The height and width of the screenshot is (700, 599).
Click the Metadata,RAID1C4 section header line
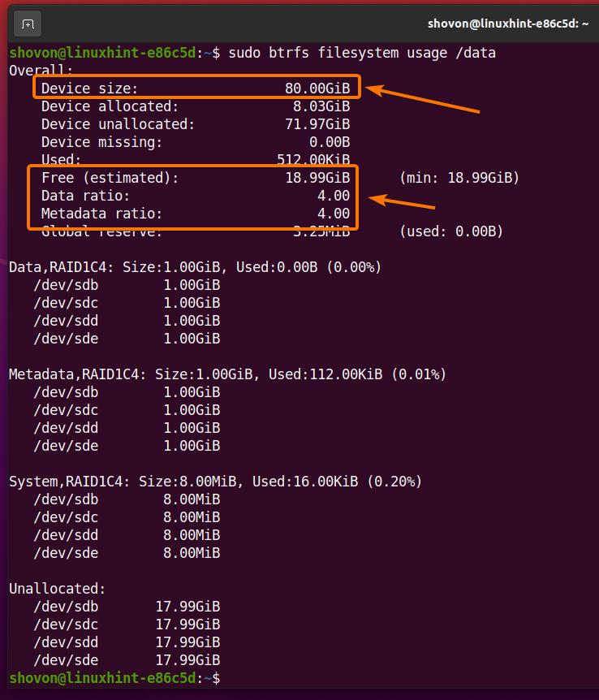[227, 374]
